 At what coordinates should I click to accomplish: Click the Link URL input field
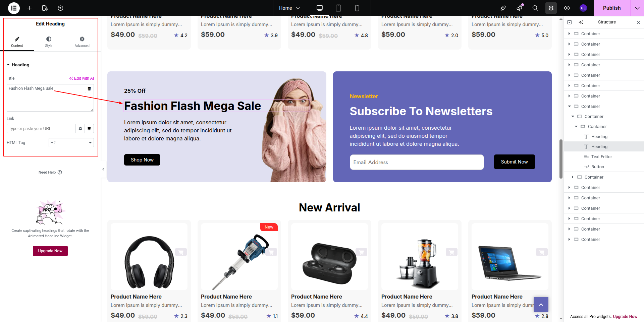pos(41,129)
